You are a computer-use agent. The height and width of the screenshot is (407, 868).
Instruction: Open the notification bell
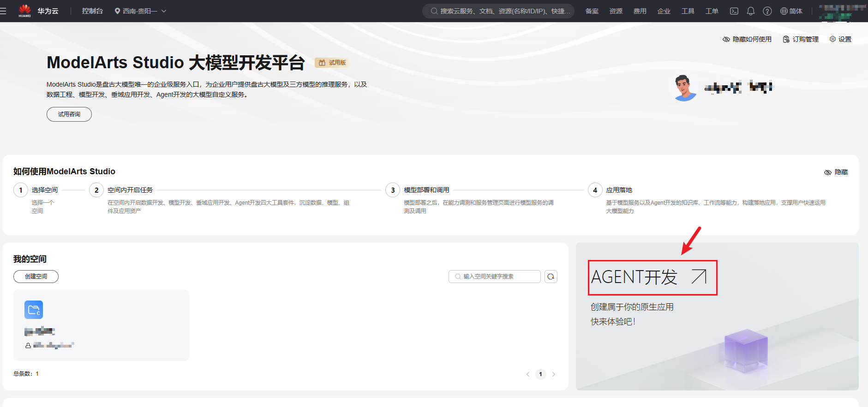(751, 11)
